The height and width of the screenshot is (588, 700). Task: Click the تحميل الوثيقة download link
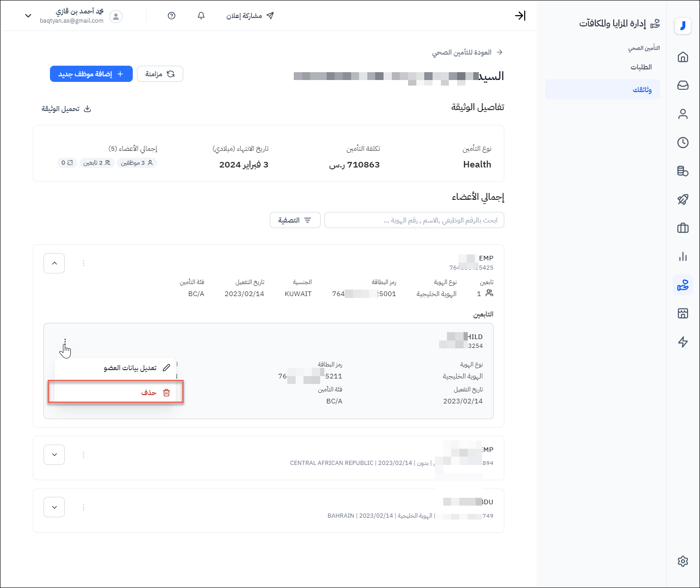click(x=66, y=109)
